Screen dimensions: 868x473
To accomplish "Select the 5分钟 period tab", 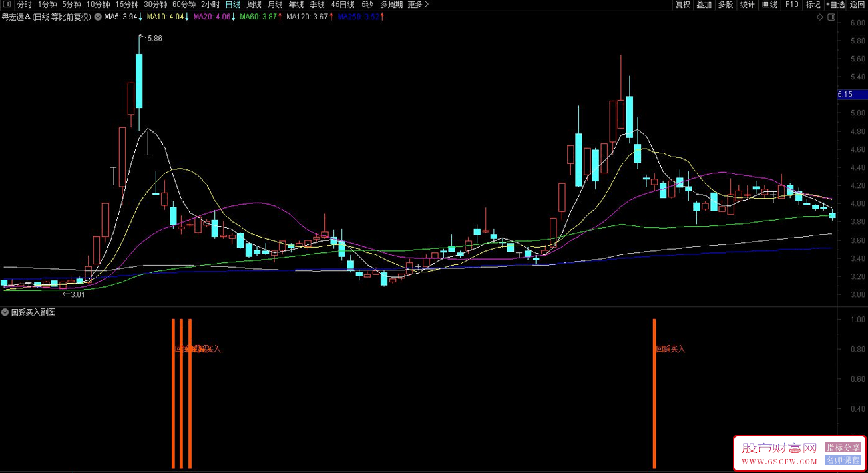I will coord(72,4).
